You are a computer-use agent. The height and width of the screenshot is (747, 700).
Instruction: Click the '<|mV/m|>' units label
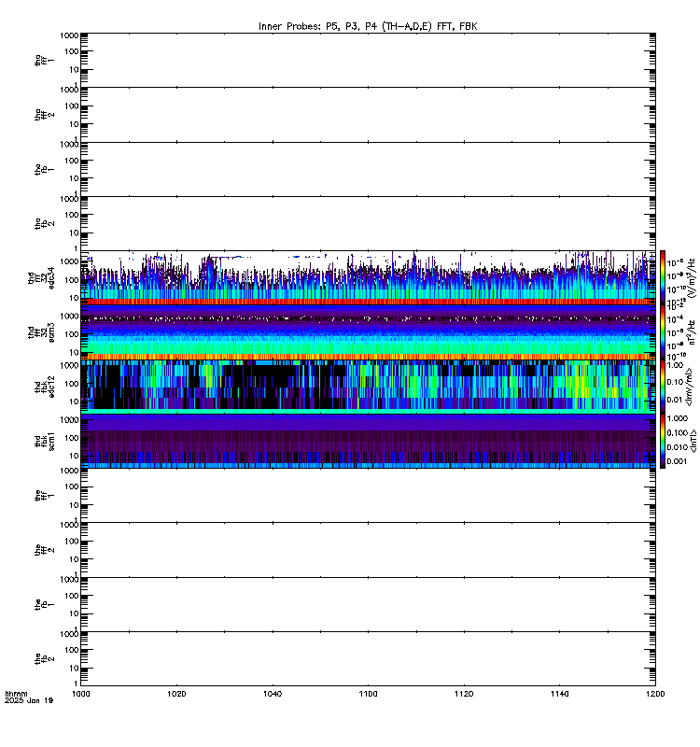tap(690, 387)
